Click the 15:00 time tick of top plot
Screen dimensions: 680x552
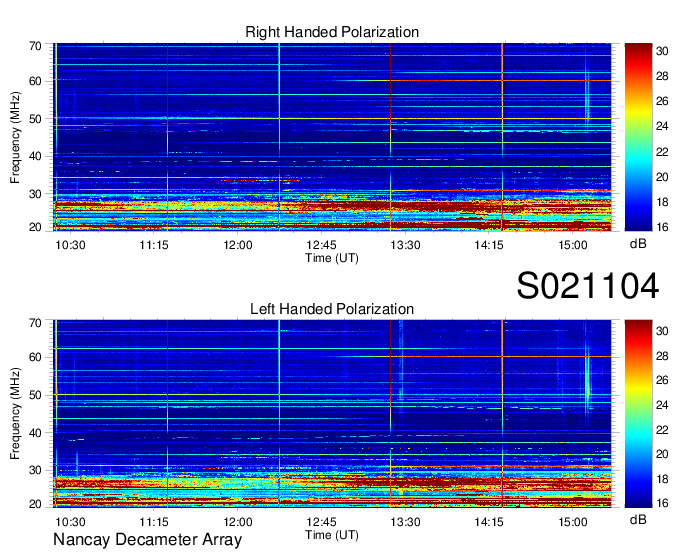[x=572, y=245]
